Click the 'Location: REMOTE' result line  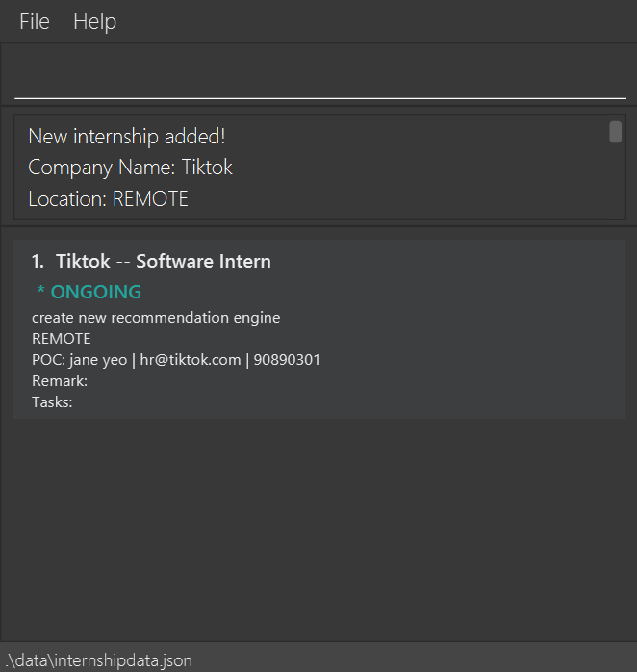(x=108, y=199)
